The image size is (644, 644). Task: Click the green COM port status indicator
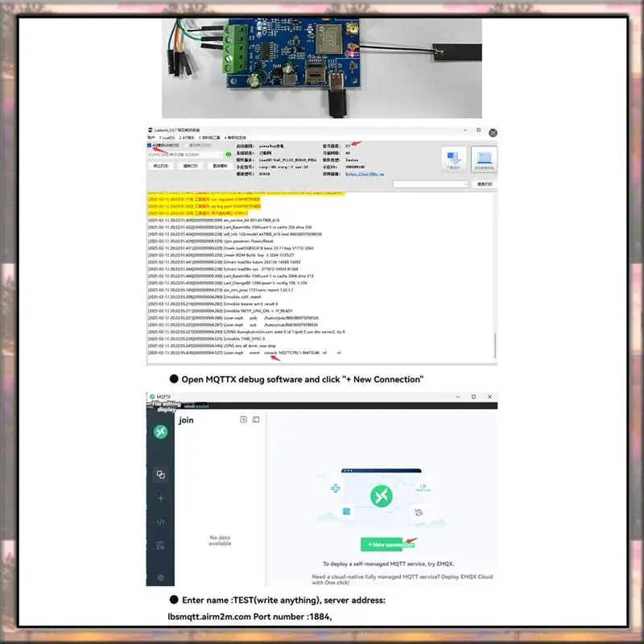point(229,155)
